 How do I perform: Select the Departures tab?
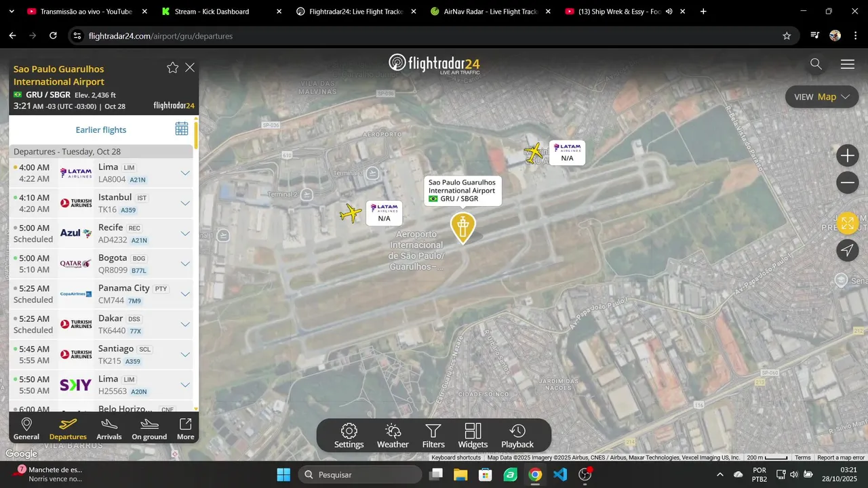pyautogui.click(x=68, y=429)
